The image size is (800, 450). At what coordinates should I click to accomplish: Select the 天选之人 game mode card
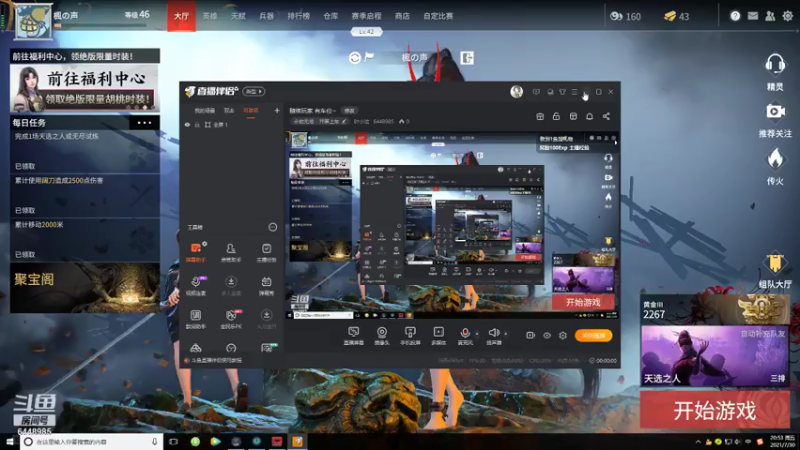pyautogui.click(x=715, y=356)
